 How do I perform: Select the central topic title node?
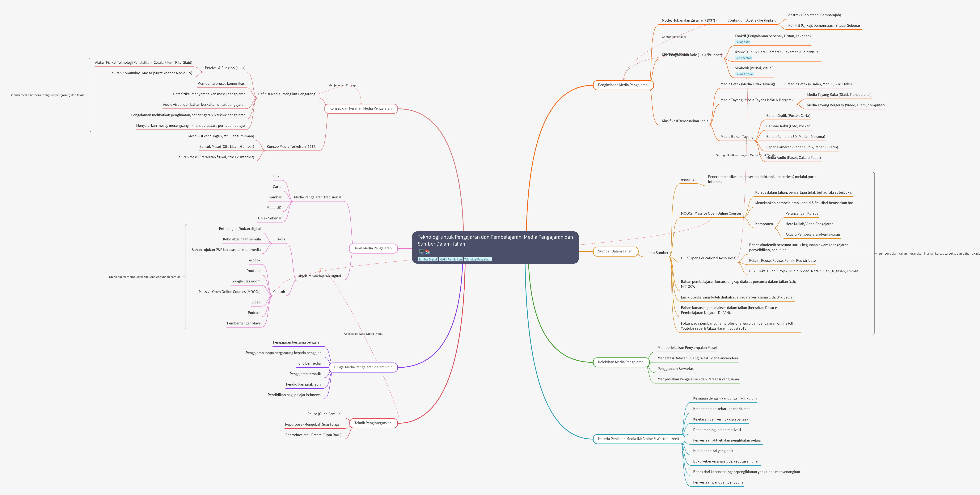click(x=495, y=240)
